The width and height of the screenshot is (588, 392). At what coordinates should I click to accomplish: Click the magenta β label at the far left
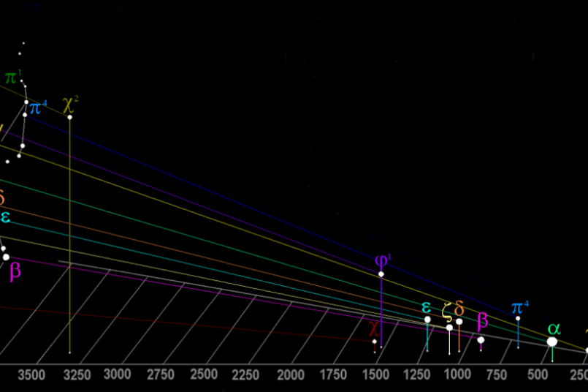click(15, 271)
